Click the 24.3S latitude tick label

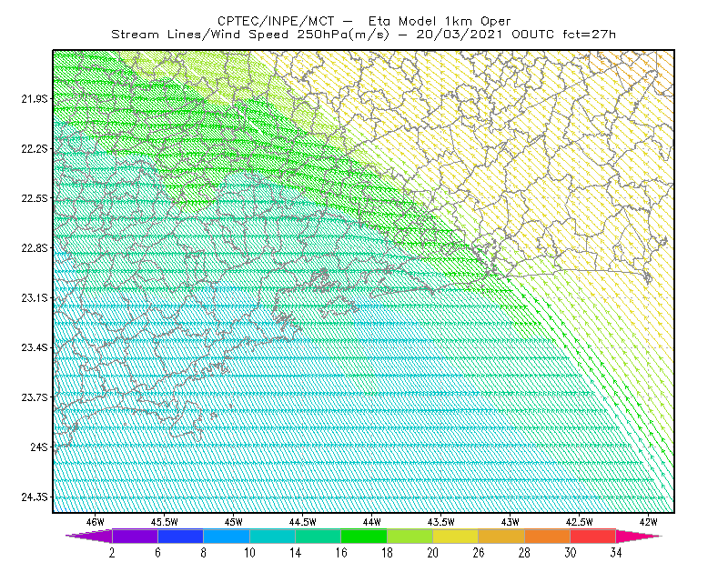[35, 497]
